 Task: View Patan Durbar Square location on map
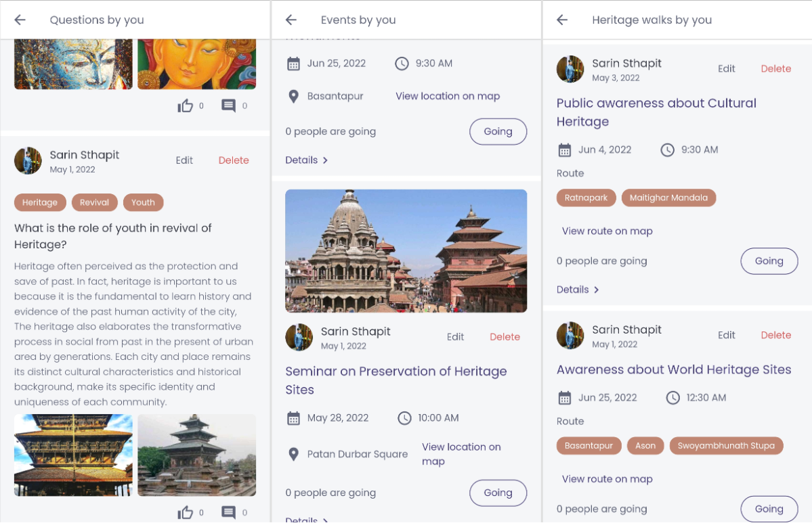tap(461, 454)
